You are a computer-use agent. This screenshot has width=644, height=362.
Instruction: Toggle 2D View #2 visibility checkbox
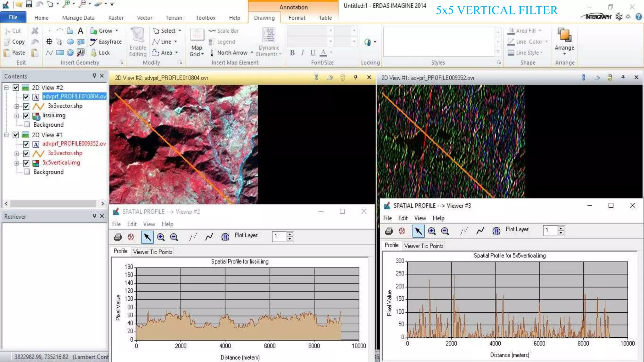click(x=16, y=88)
